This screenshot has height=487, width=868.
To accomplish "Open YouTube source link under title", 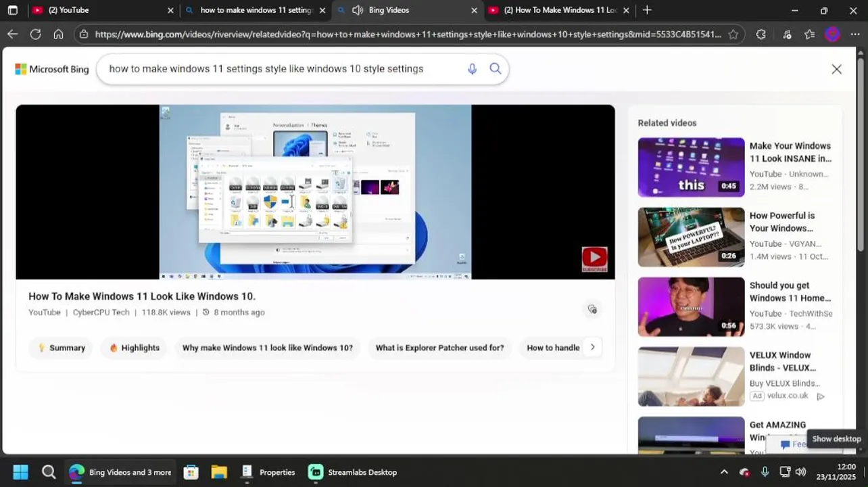I will (45, 312).
